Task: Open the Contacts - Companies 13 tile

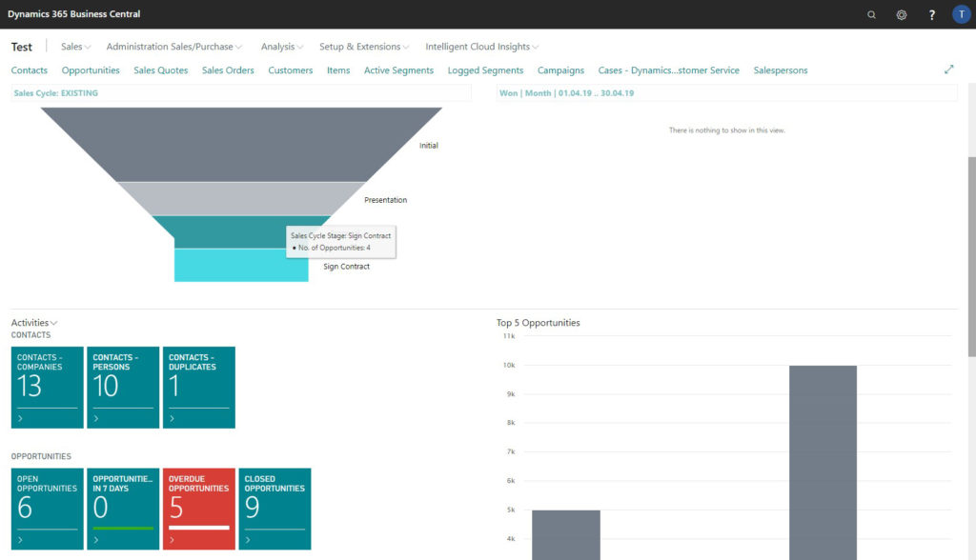Action: click(x=48, y=387)
